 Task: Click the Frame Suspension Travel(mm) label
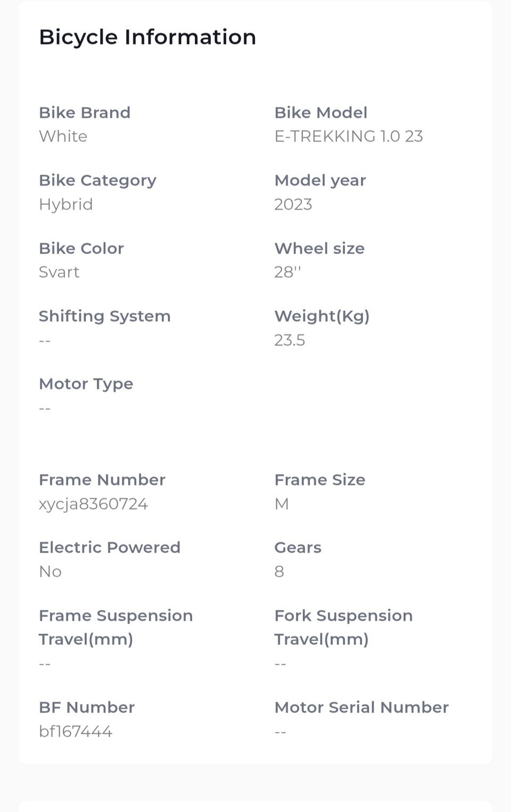click(x=116, y=627)
